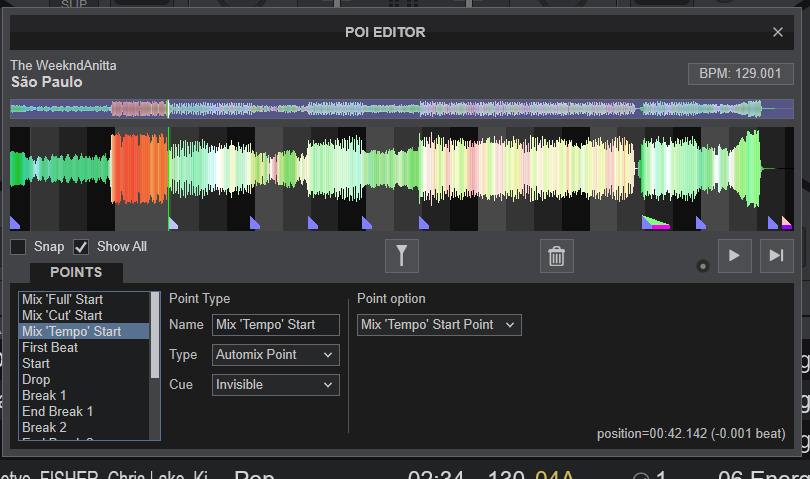Open the Type Automix Point dropdown
Screen dimensions: 810x479
tap(275, 355)
